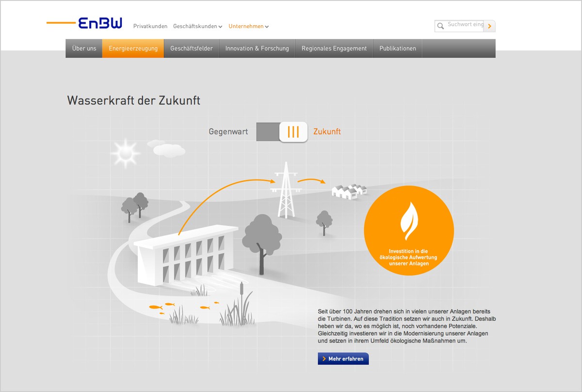Click the Mehr erfahren button

(343, 359)
